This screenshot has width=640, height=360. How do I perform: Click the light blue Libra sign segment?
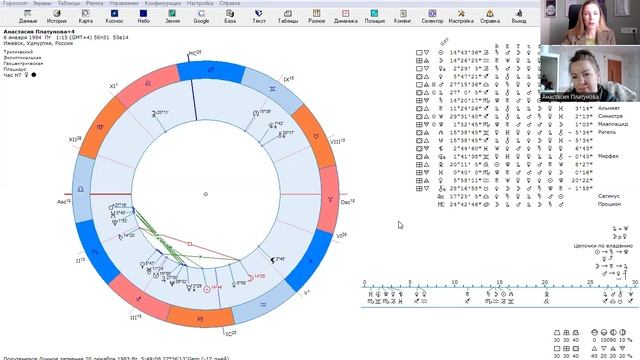[82, 189]
